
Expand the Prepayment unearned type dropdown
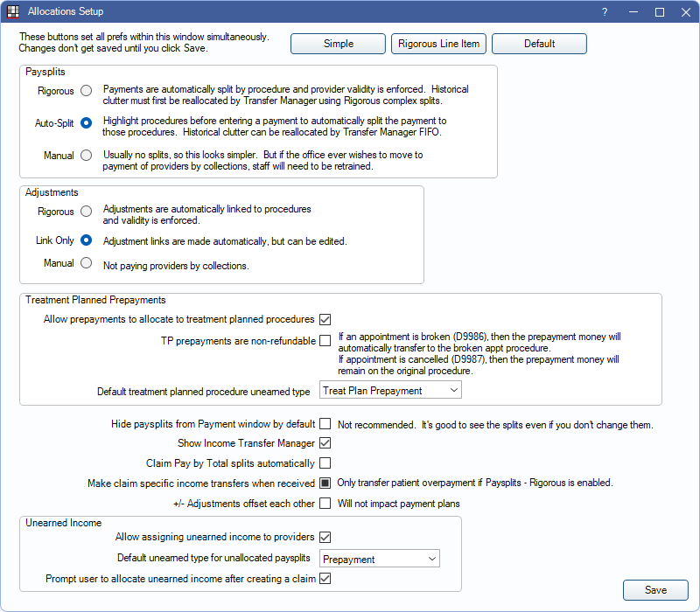379,559
